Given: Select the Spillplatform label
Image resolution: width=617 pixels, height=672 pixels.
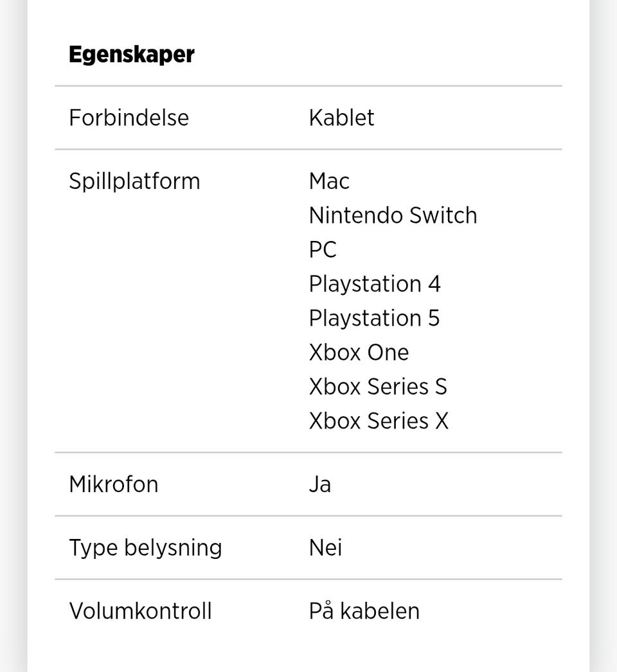Looking at the screenshot, I should pos(134,181).
